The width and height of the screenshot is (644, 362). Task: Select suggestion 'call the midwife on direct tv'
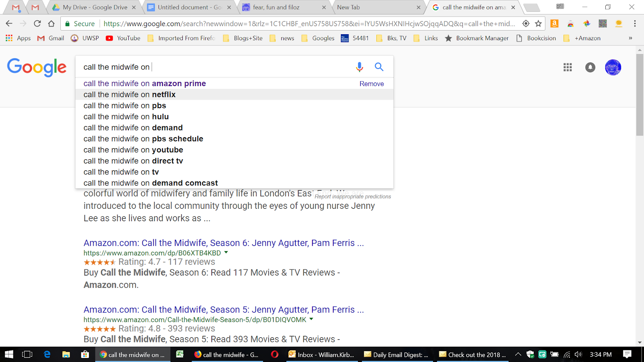(234, 161)
